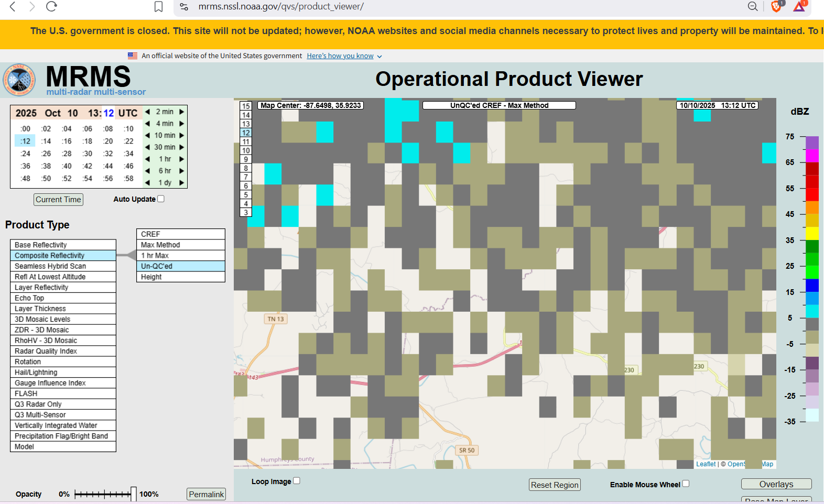This screenshot has width=824, height=504.
Task: Click the bookmark icon in address bar
Action: pyautogui.click(x=158, y=7)
